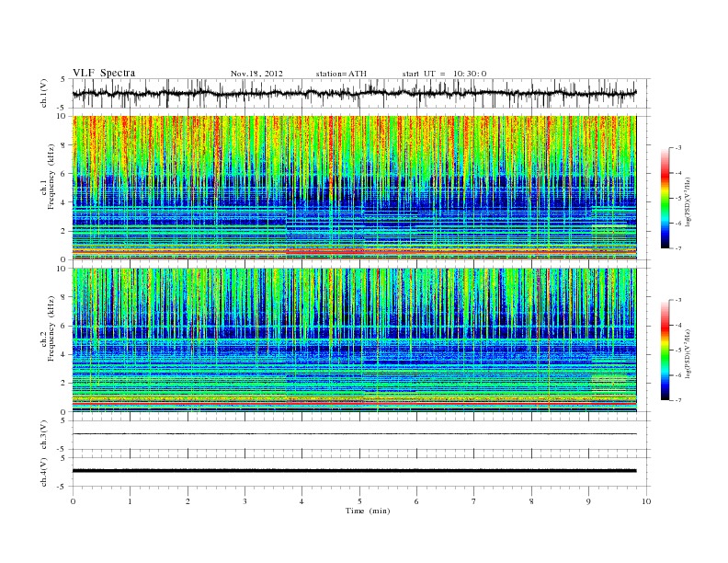Click the 'ch.3(V)' axis label
Viewport: 728px width, 563px height.
point(44,435)
